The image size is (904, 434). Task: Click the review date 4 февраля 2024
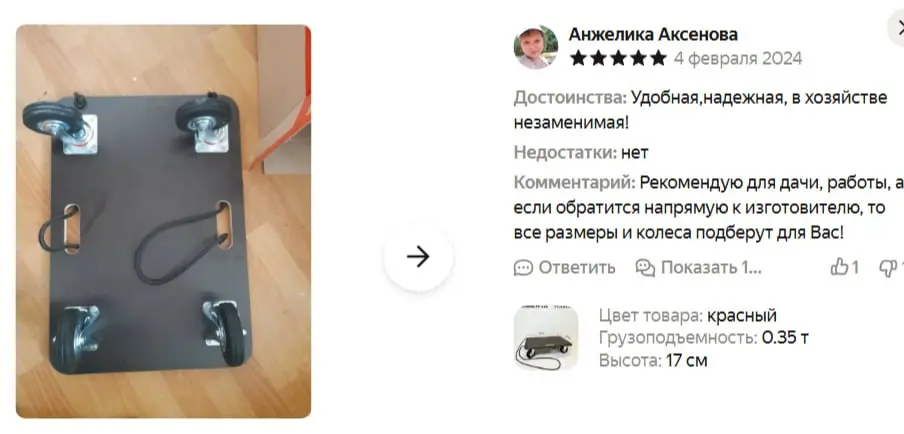tap(737, 59)
